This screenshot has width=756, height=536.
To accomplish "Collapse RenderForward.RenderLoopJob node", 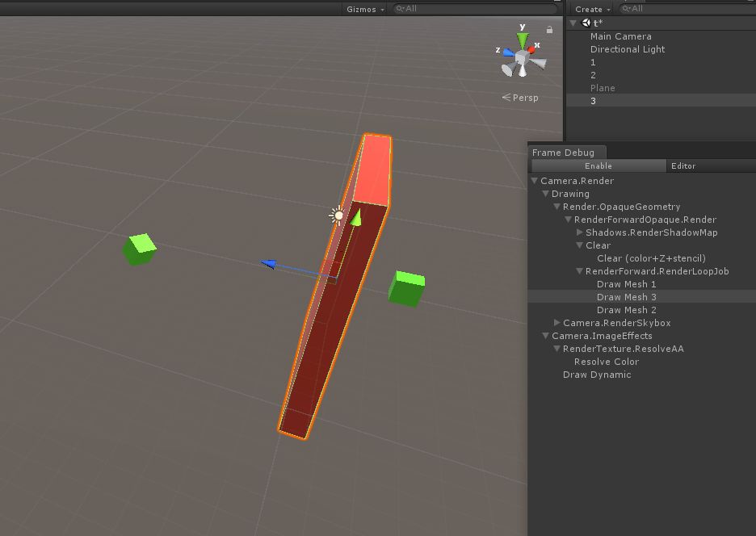I will (580, 271).
